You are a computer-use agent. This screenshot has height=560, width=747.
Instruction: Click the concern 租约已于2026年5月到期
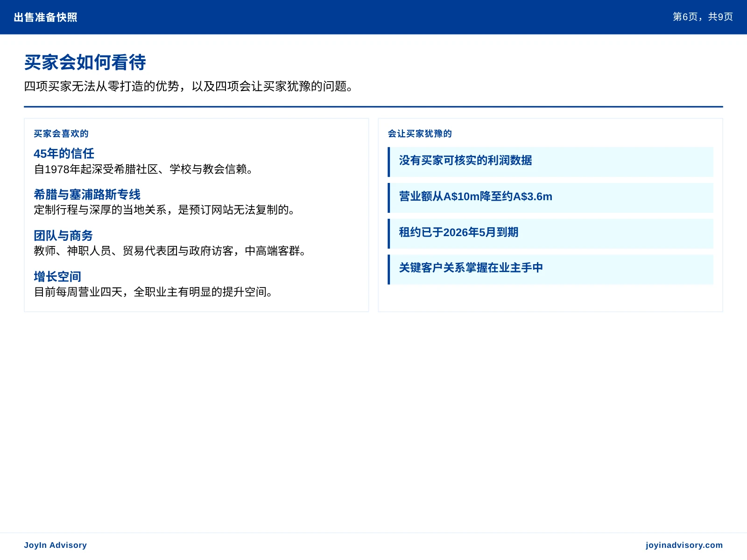tap(550, 233)
